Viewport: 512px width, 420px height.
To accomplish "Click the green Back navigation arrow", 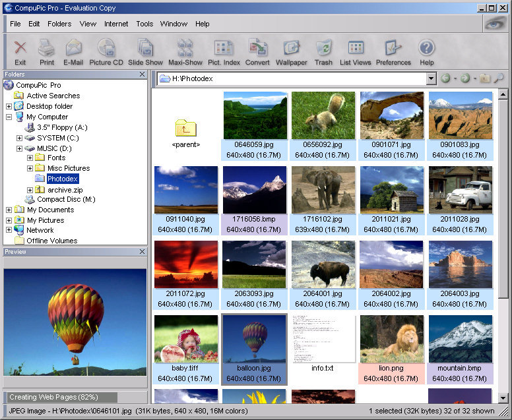I will click(x=445, y=78).
